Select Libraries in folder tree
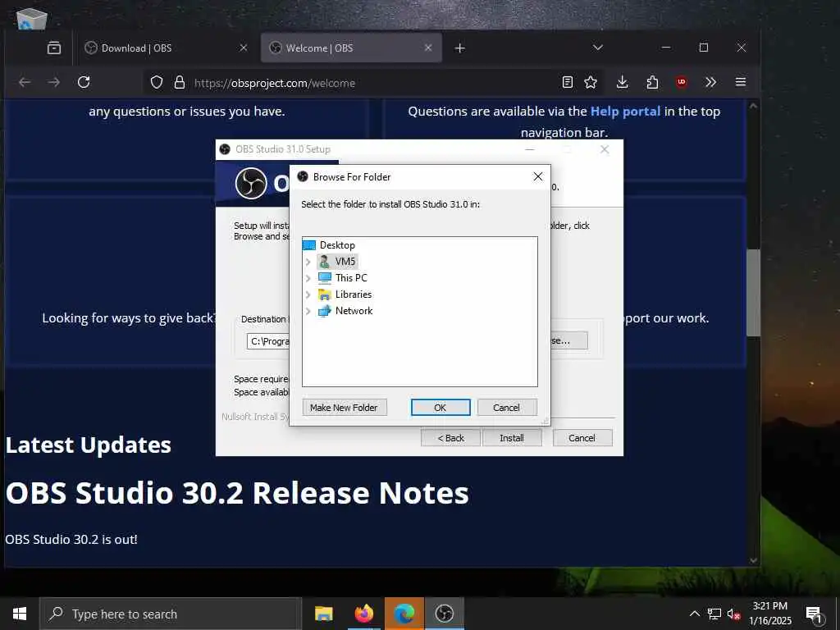Screen dimensions: 840x630 click(x=353, y=294)
